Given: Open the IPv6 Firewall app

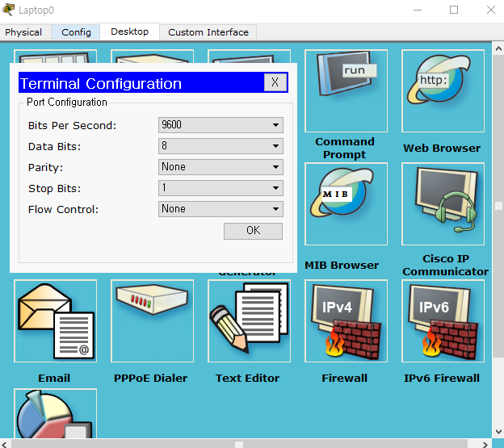Looking at the screenshot, I should (x=443, y=320).
